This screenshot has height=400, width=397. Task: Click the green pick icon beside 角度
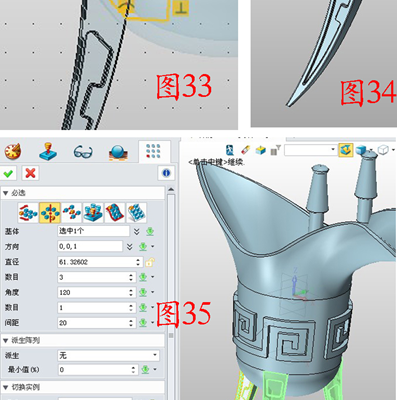point(143,292)
